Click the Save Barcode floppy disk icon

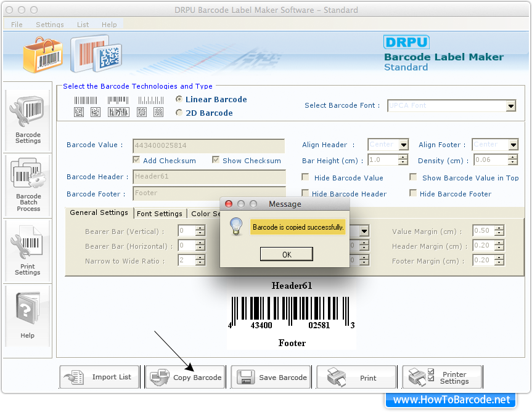(x=245, y=377)
